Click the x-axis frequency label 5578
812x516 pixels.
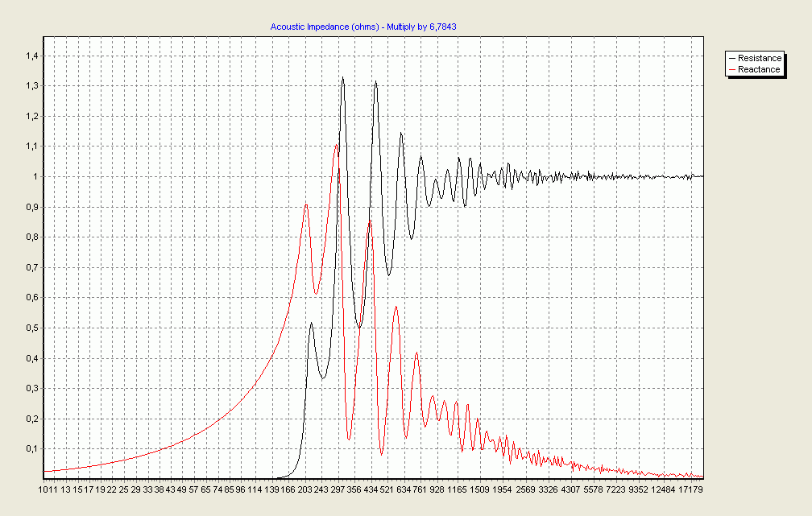pyautogui.click(x=594, y=489)
